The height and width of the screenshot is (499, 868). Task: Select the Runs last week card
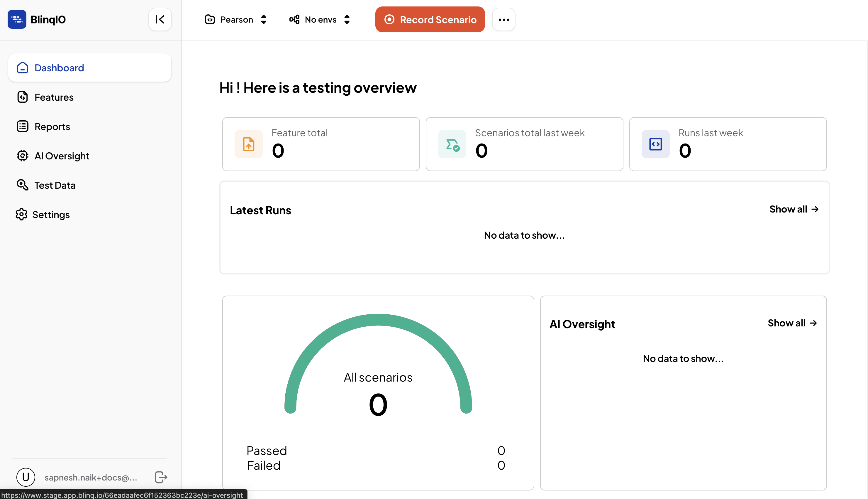(728, 144)
